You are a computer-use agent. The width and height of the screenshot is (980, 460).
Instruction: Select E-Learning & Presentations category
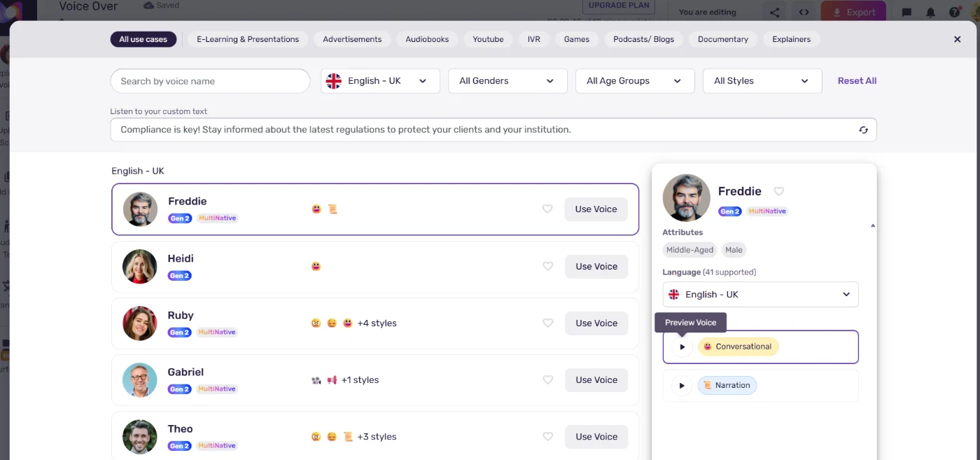click(x=248, y=39)
